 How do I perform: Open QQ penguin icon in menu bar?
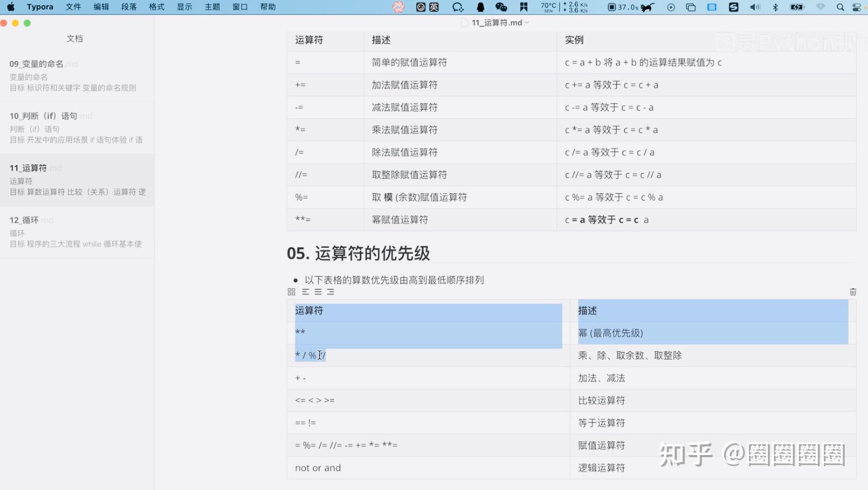pos(480,7)
